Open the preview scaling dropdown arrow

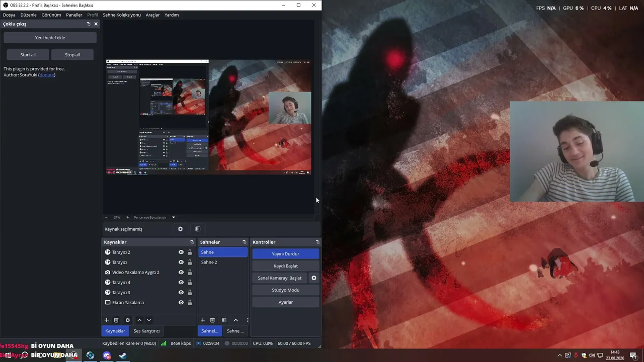174,218
